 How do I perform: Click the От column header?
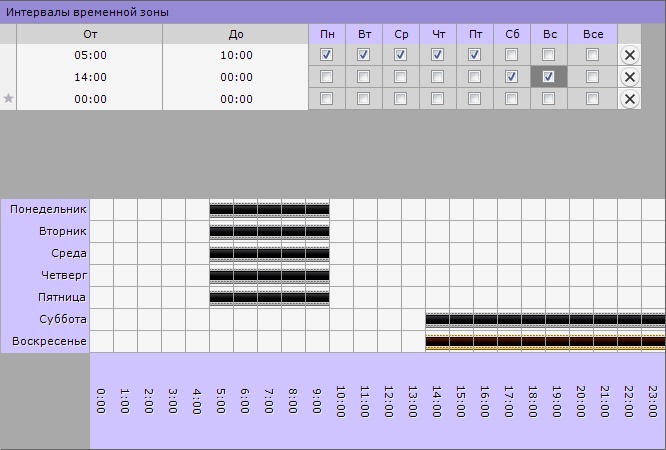click(x=90, y=34)
